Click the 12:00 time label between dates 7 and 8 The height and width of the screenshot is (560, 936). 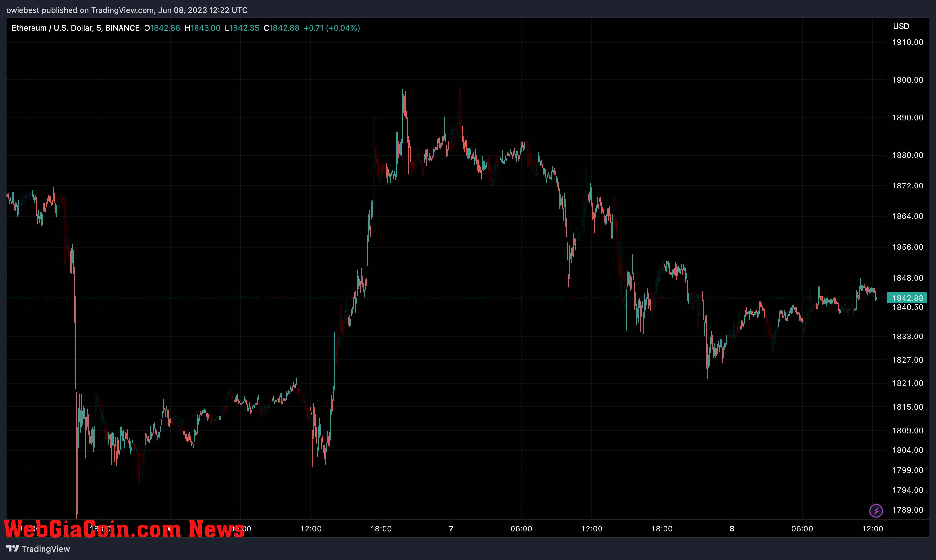591,529
